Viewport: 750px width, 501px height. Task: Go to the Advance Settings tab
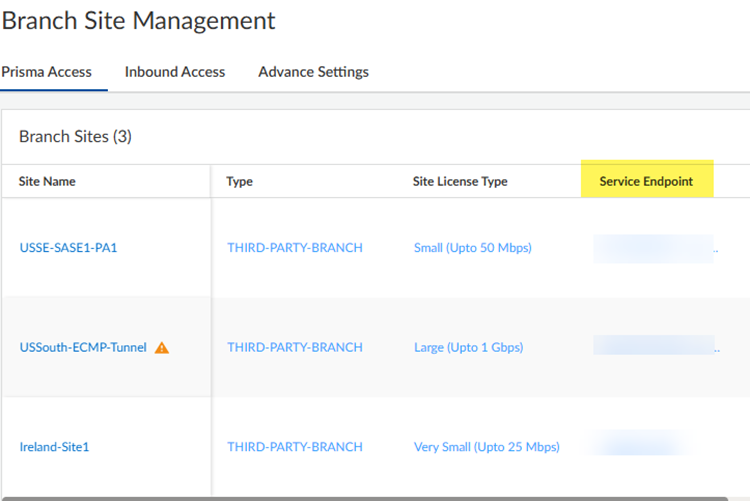tap(313, 72)
